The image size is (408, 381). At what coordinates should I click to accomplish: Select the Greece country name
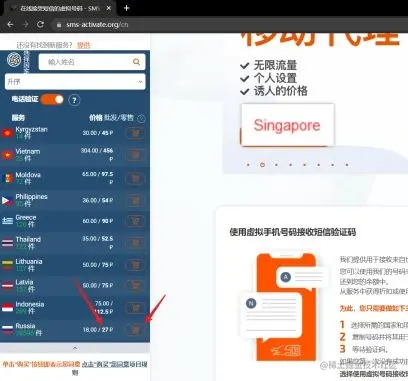point(26,217)
